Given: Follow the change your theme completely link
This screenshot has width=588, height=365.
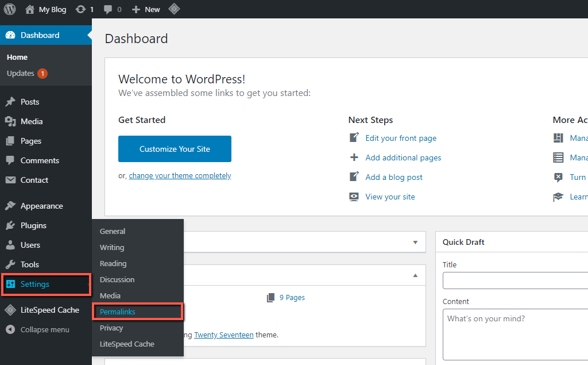Looking at the screenshot, I should 180,175.
